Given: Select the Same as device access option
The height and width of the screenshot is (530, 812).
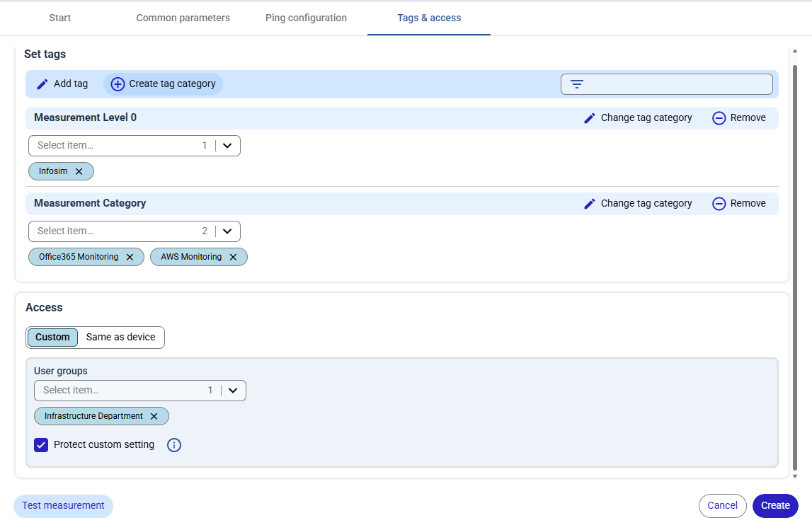Looking at the screenshot, I should coord(120,338).
